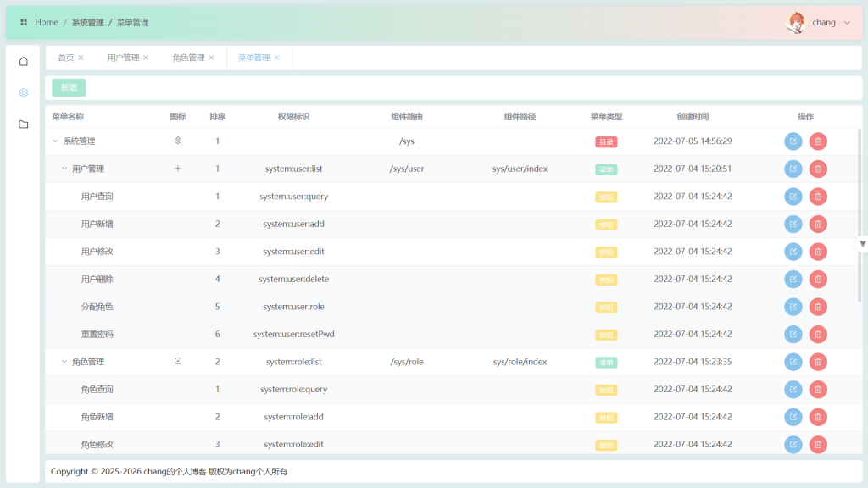Go to Home breadcrumb link
This screenshot has width=868, height=488.
tap(46, 23)
